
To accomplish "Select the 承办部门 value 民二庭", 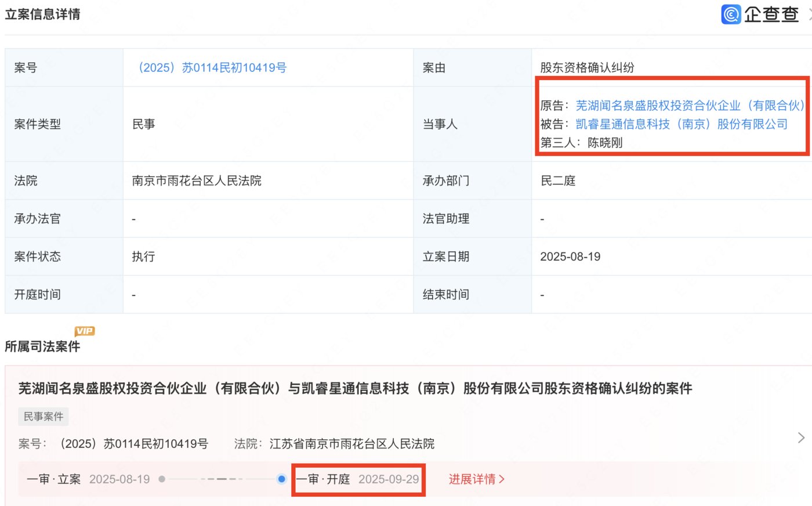I will [x=557, y=180].
